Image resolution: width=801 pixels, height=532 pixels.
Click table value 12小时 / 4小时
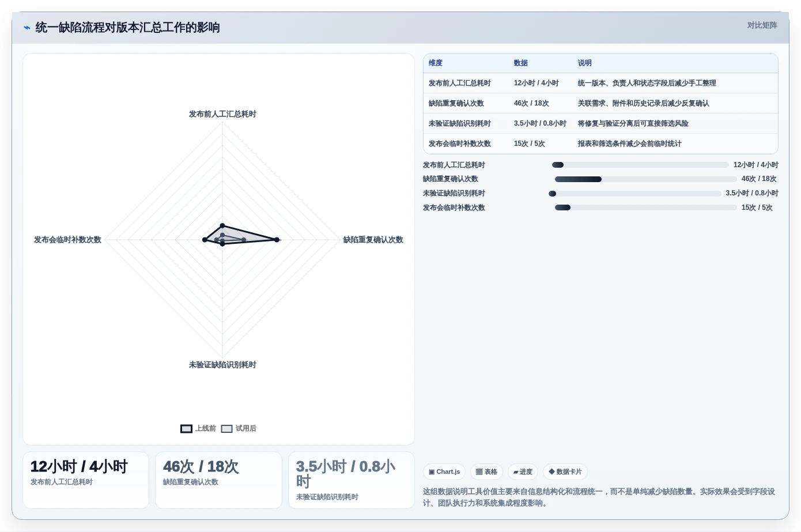coord(536,84)
